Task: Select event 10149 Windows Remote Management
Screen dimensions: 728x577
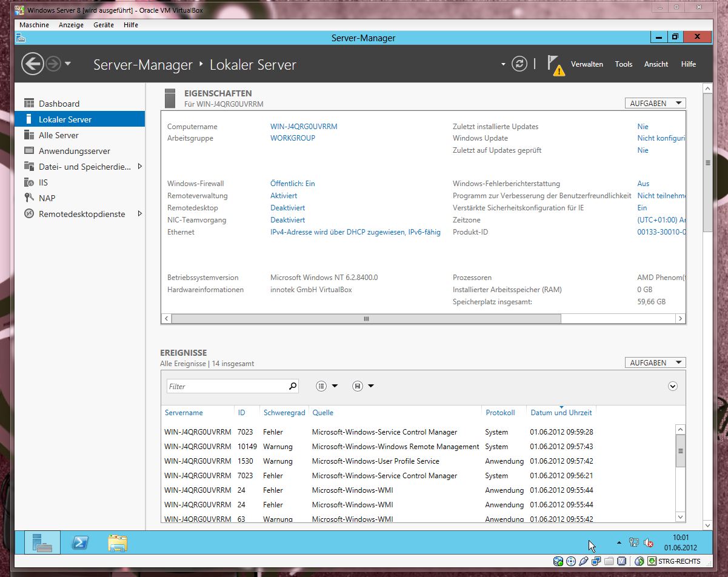Action: (418, 447)
